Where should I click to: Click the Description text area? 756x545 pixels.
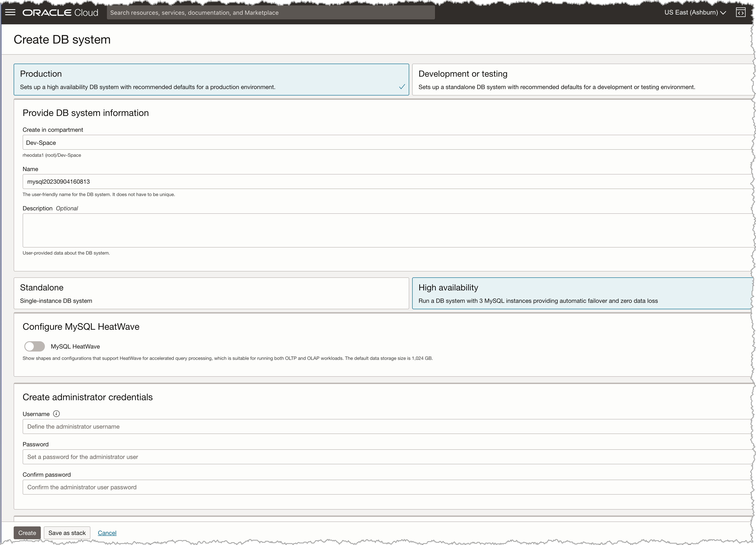click(387, 230)
